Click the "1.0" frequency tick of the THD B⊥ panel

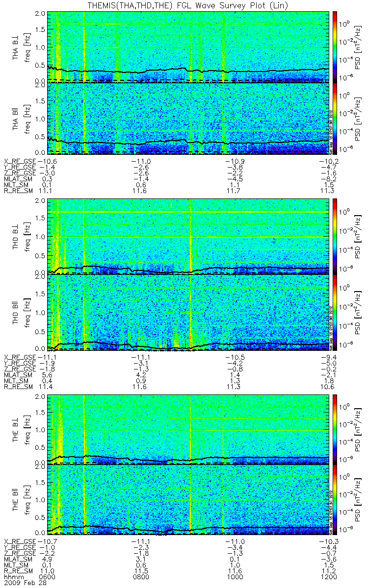(x=39, y=237)
